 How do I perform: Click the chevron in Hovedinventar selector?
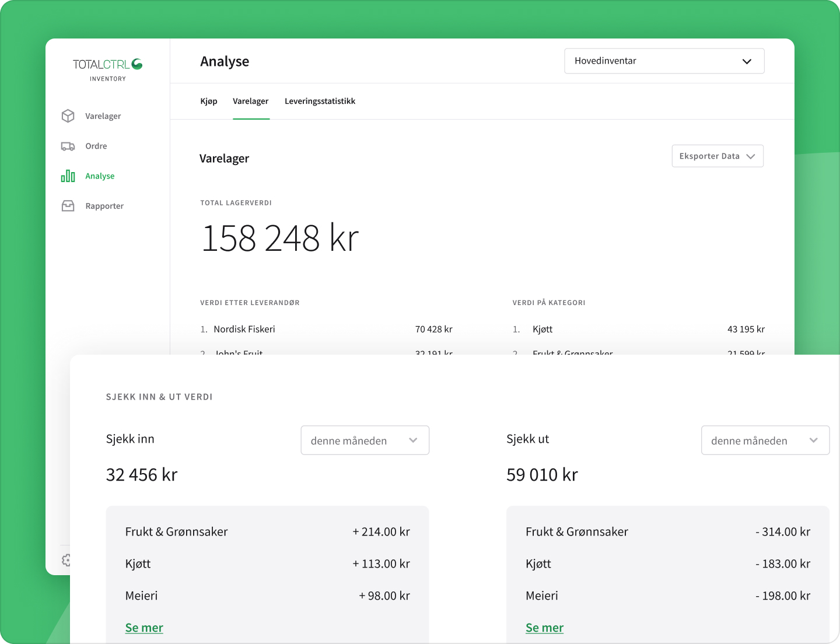point(747,61)
